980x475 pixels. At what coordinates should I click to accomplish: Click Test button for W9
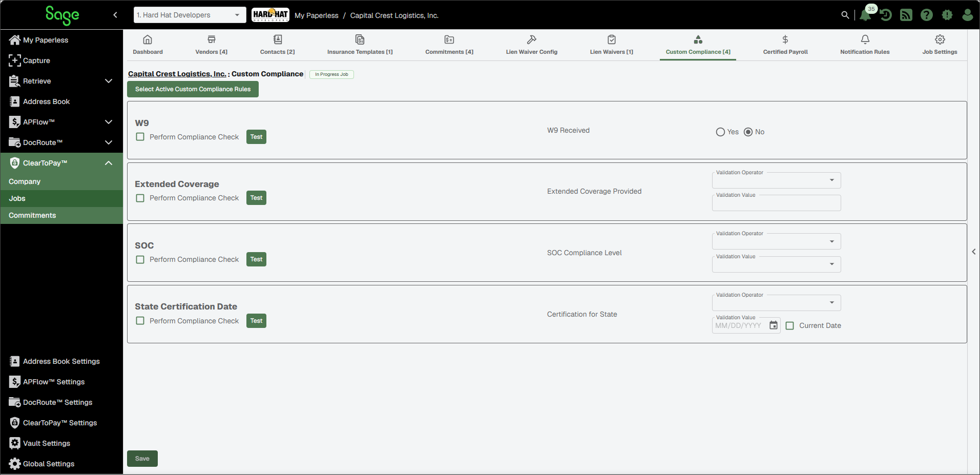pyautogui.click(x=256, y=137)
